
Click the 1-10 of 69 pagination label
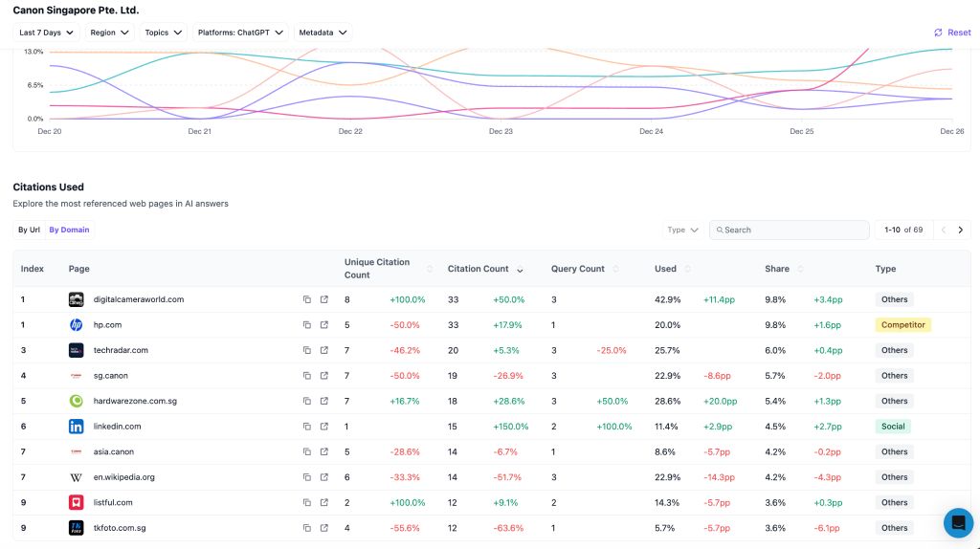coord(903,230)
